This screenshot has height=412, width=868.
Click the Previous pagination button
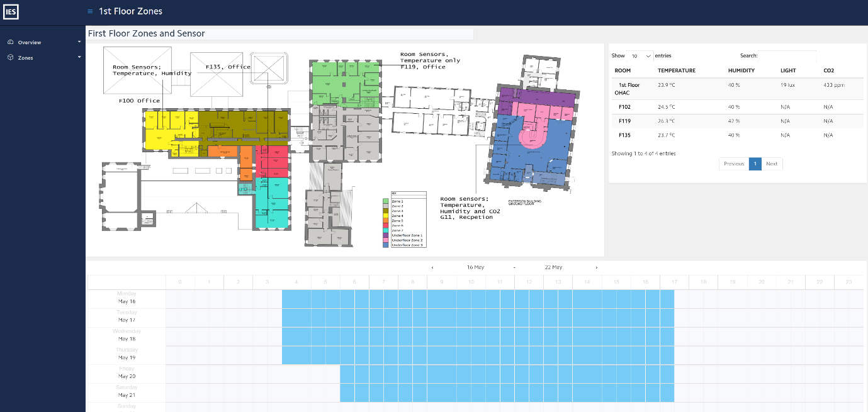733,164
